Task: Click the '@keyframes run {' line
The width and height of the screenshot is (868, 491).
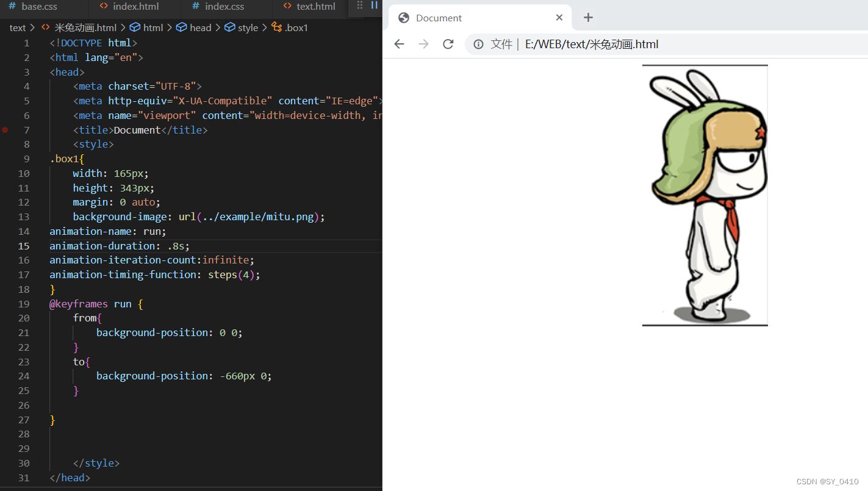Action: (96, 304)
